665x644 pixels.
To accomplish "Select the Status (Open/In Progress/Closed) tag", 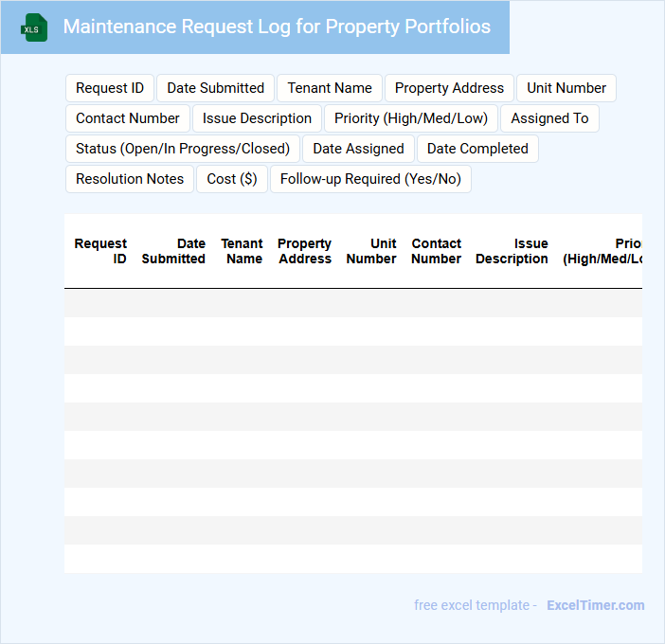I will point(183,149).
